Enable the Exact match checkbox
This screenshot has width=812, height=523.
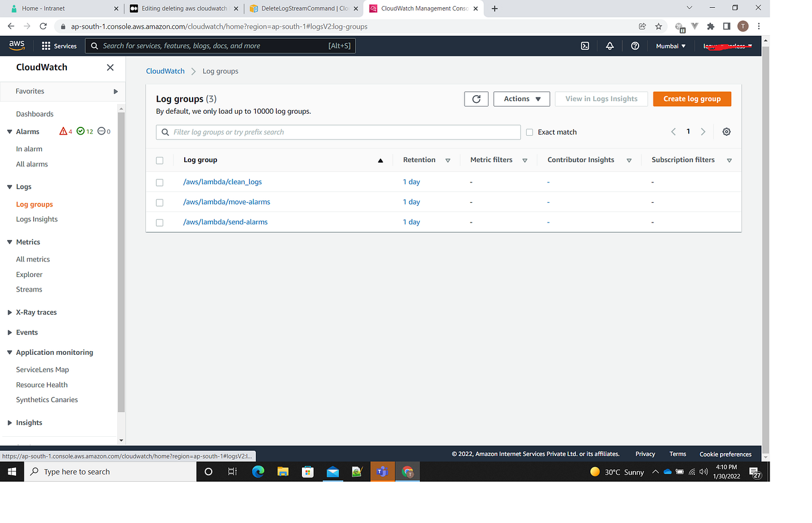[529, 132]
